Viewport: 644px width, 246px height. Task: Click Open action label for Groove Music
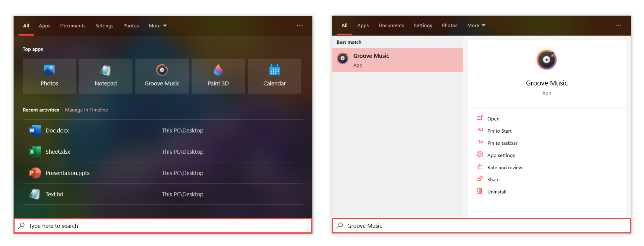(493, 119)
